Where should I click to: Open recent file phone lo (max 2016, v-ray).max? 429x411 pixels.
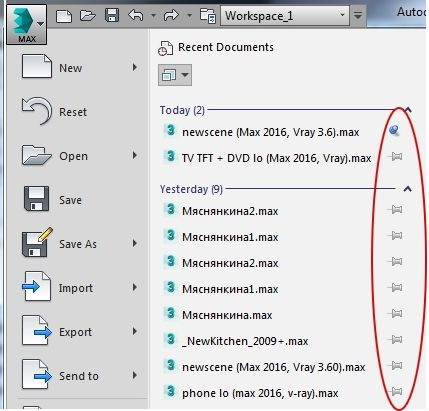260,393
